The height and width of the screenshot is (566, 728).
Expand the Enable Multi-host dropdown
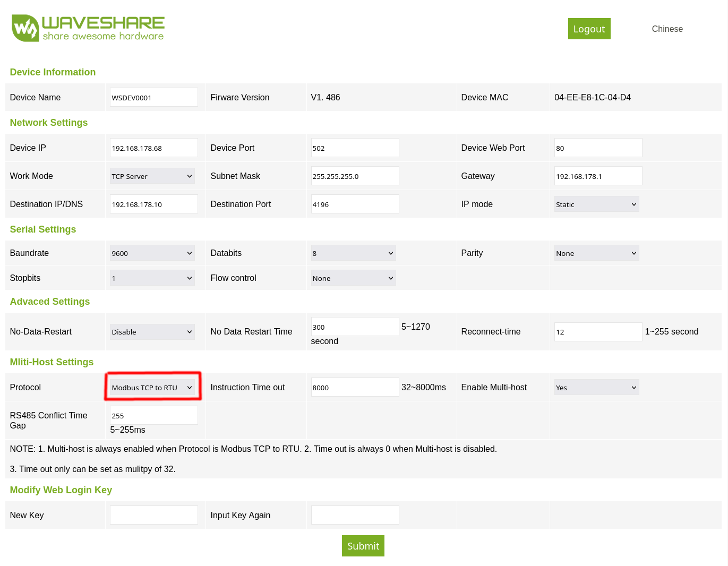[x=596, y=388]
